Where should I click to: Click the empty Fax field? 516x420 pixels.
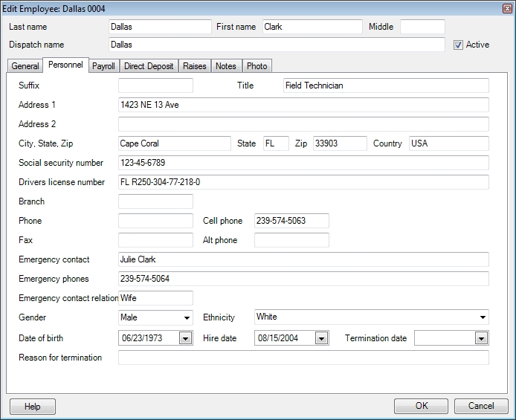(x=155, y=240)
